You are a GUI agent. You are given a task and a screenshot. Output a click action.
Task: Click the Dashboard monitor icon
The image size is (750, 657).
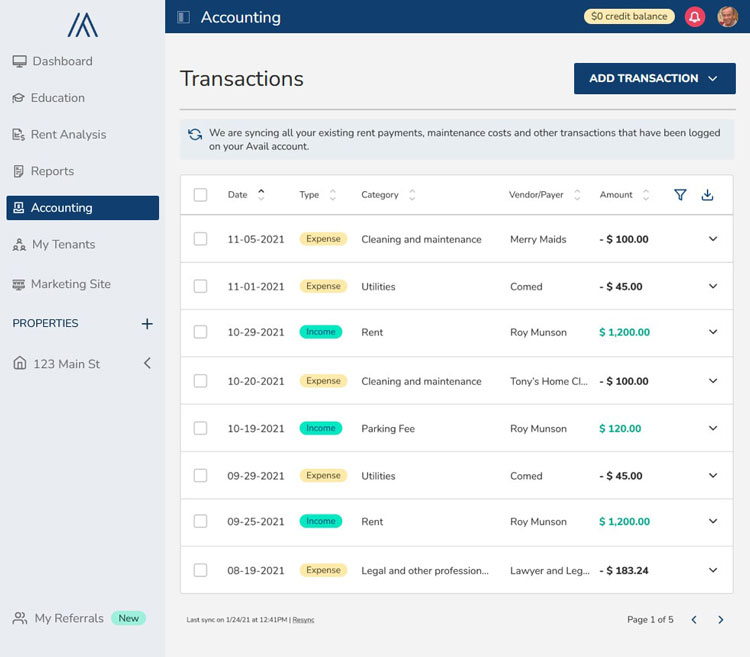(x=20, y=61)
